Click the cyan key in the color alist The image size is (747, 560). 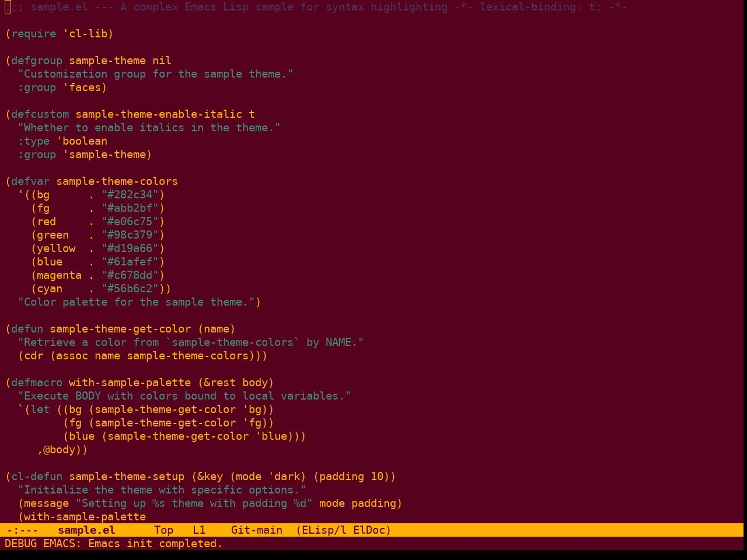50,289
